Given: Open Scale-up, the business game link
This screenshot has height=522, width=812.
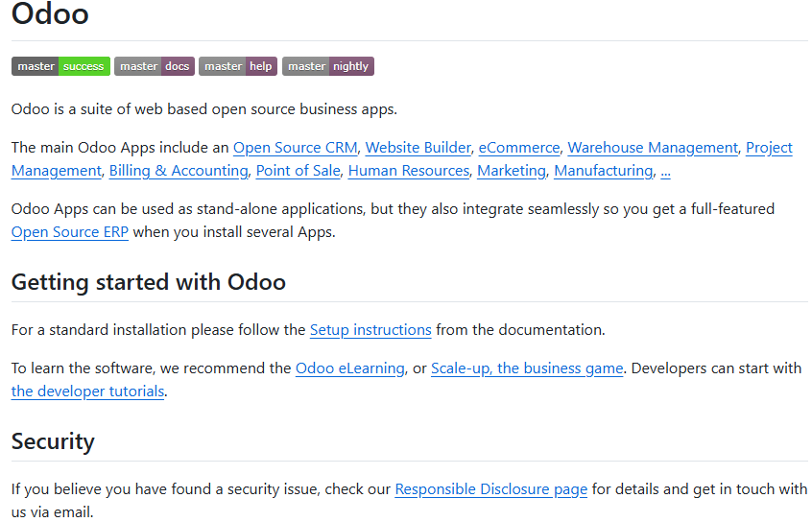Looking at the screenshot, I should (x=527, y=368).
